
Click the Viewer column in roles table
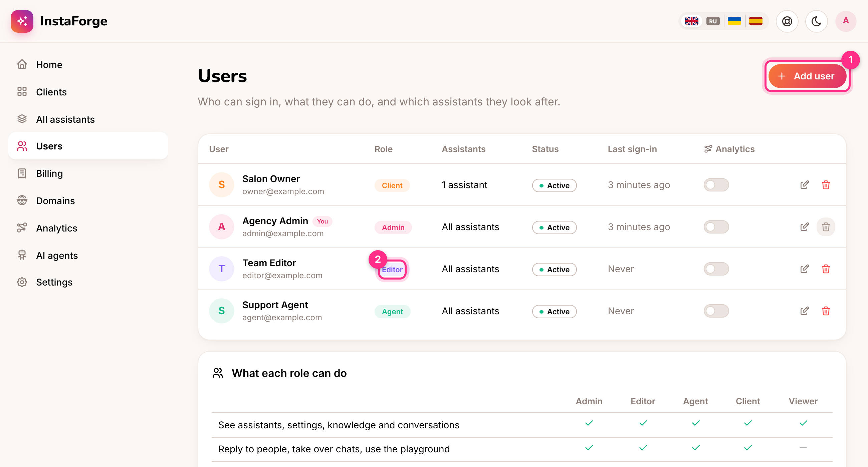[x=803, y=401]
